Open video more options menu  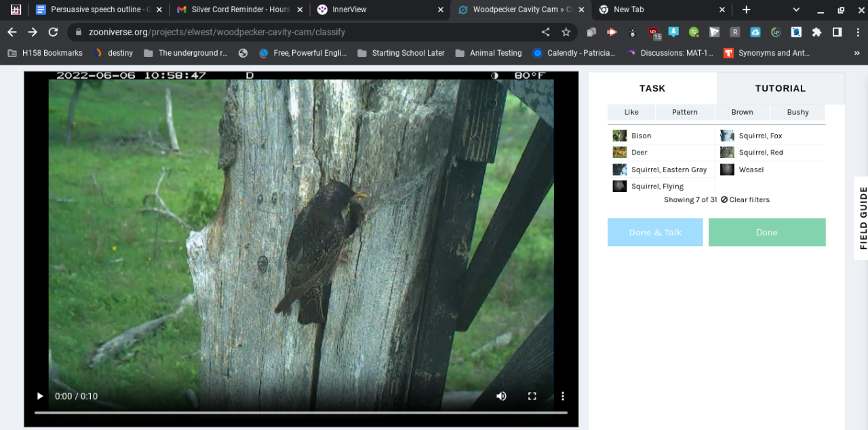562,396
